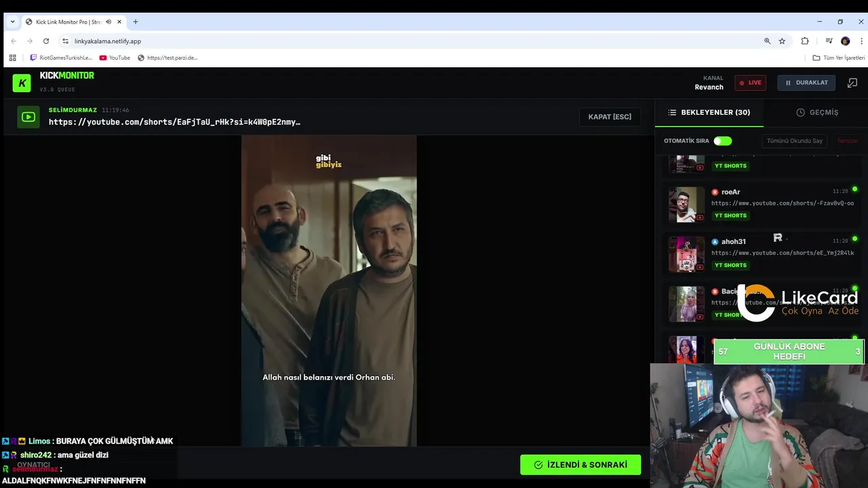
Task: Click the clock icon on the GEÇMİŞ tab
Action: click(x=800, y=113)
